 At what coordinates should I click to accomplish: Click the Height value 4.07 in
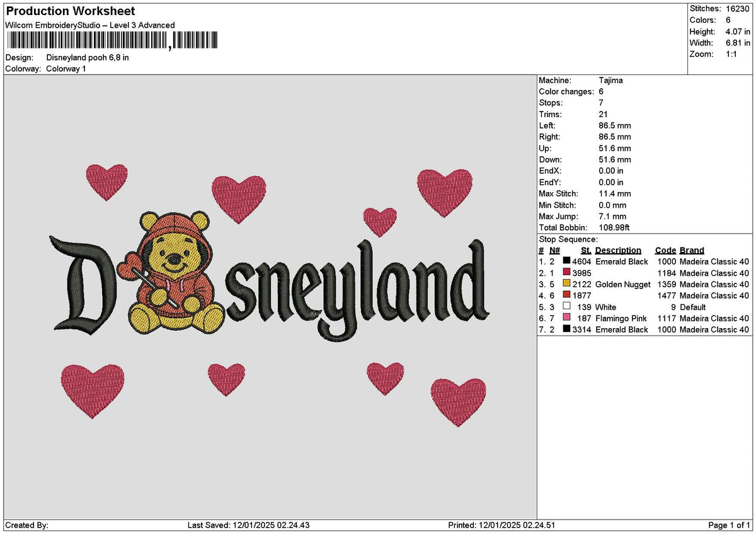tap(738, 31)
